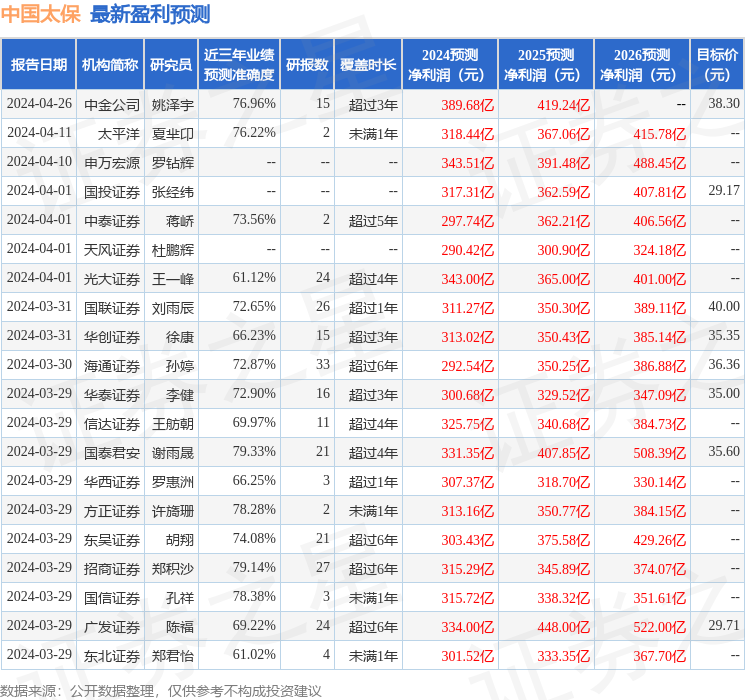Select the 光大证券 institution cell
The width and height of the screenshot is (745, 700).
(x=112, y=278)
